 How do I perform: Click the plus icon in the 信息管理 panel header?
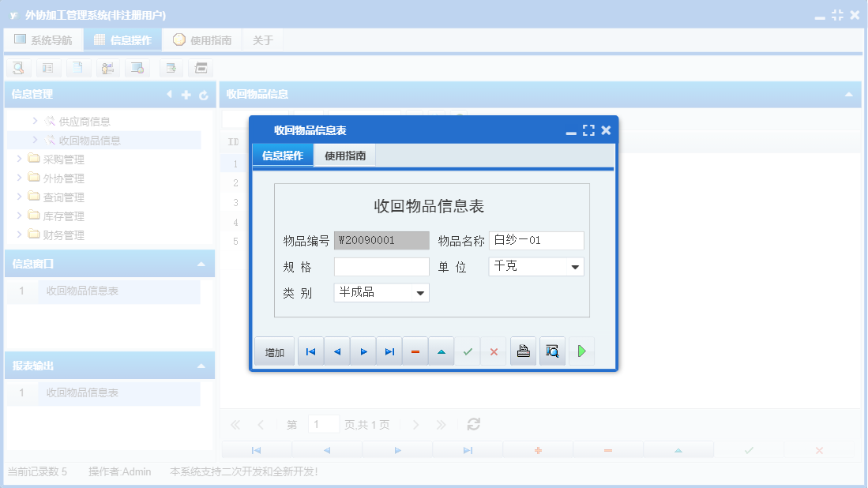pyautogui.click(x=185, y=95)
